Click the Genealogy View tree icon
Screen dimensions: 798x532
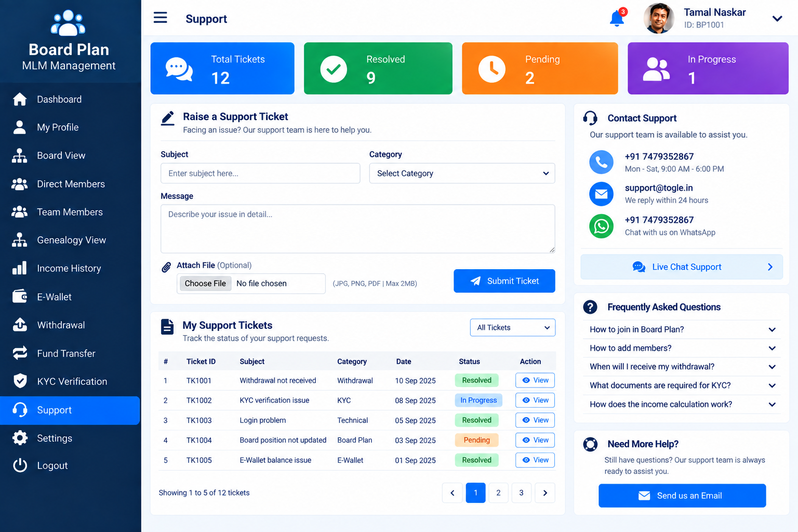(20, 240)
